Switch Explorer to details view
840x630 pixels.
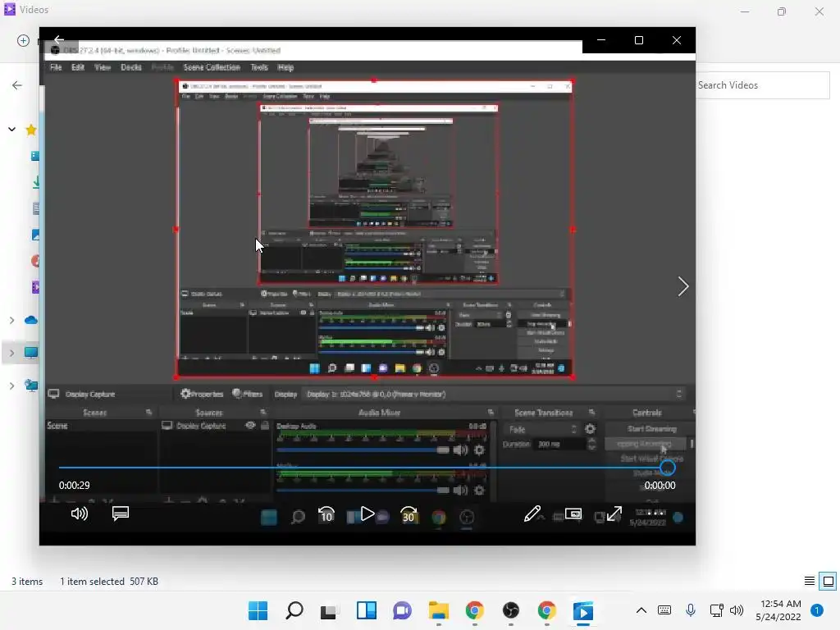coord(810,582)
